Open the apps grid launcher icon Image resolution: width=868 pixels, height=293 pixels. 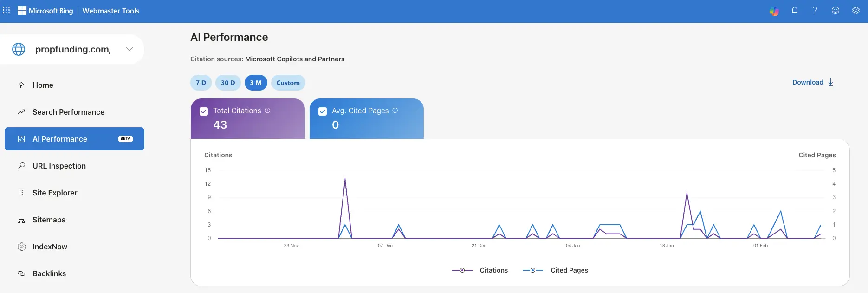6,10
